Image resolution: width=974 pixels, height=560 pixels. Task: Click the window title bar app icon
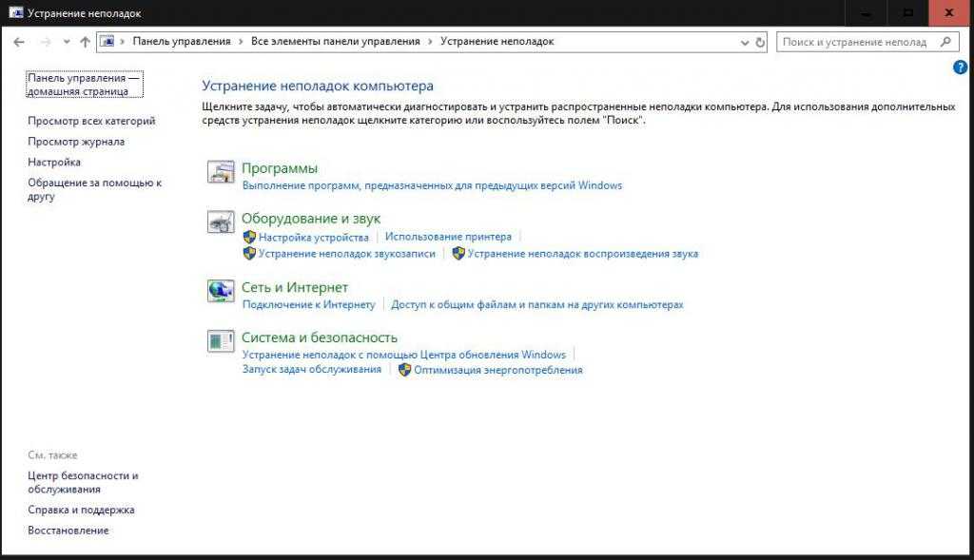[x=15, y=12]
